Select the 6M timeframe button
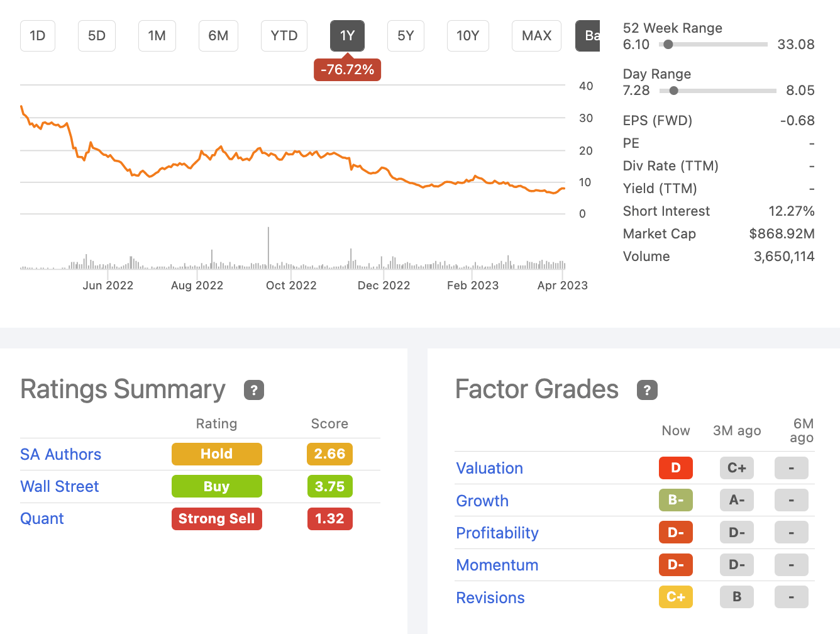Screen dimensions: 840x634 point(218,36)
